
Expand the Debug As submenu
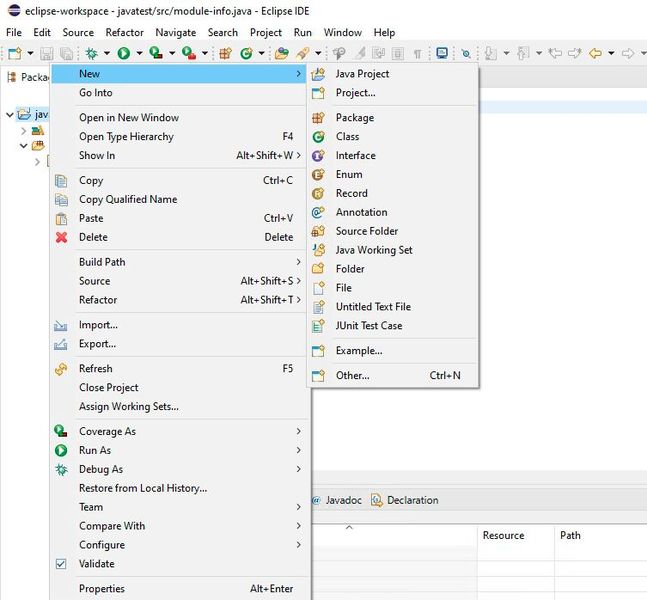pyautogui.click(x=179, y=469)
